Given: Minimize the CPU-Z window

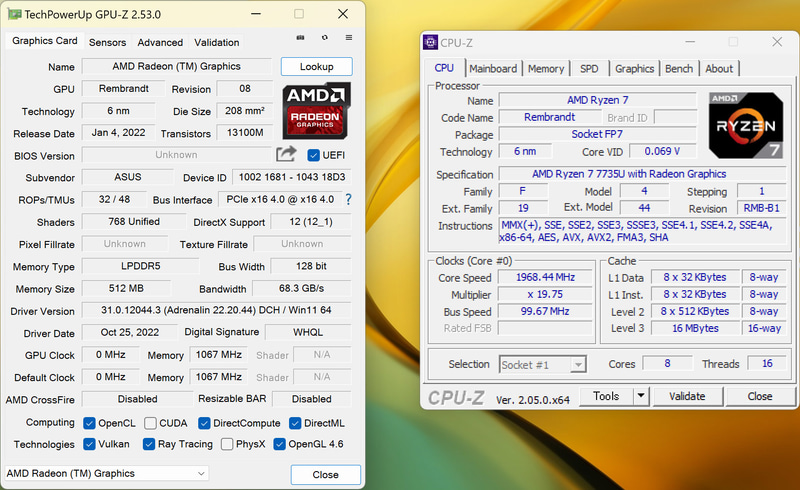Looking at the screenshot, I should (x=690, y=42).
